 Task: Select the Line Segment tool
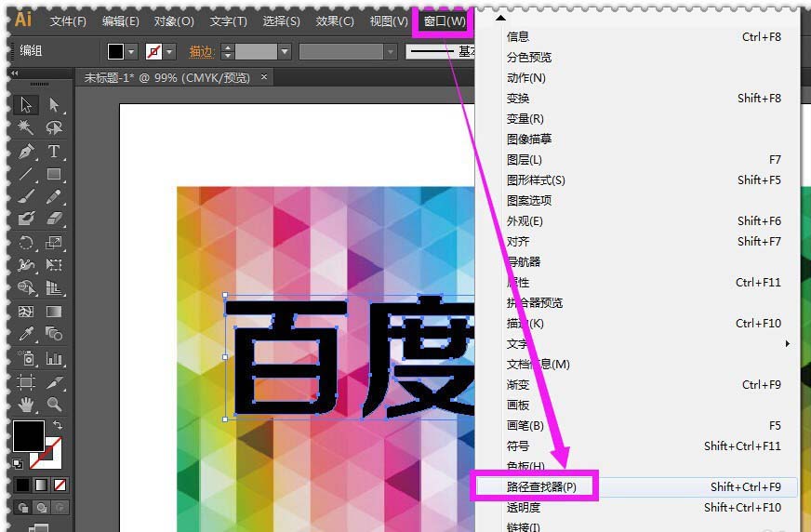(x=26, y=174)
